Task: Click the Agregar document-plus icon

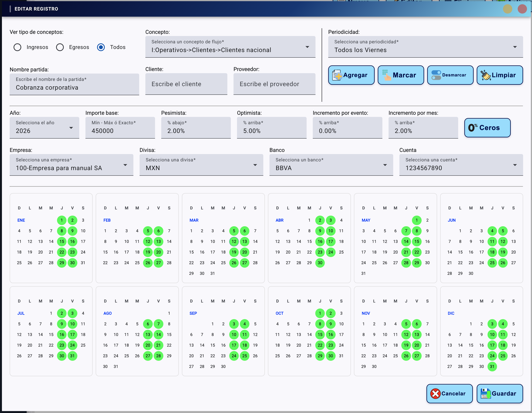Action: [337, 75]
